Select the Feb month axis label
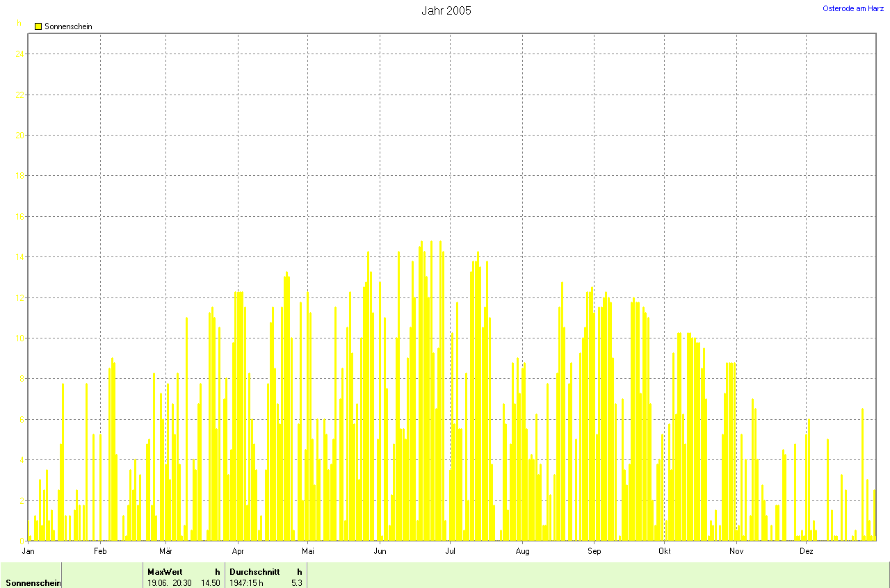Image resolution: width=890 pixels, height=588 pixels. point(100,551)
